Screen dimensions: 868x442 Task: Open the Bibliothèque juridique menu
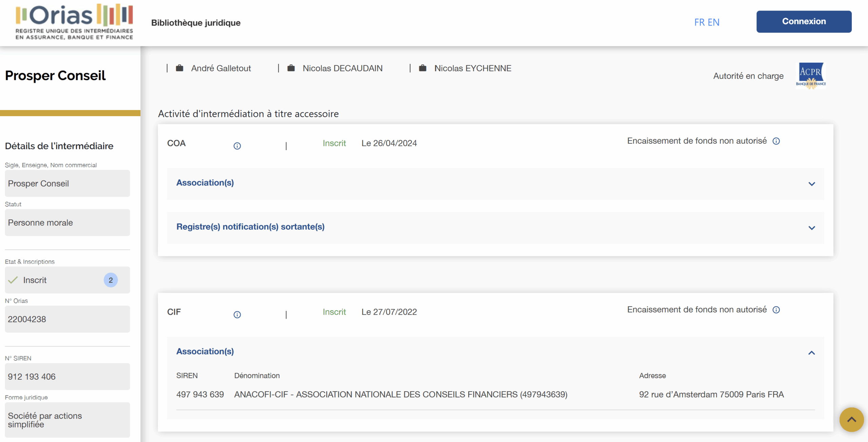pyautogui.click(x=195, y=22)
